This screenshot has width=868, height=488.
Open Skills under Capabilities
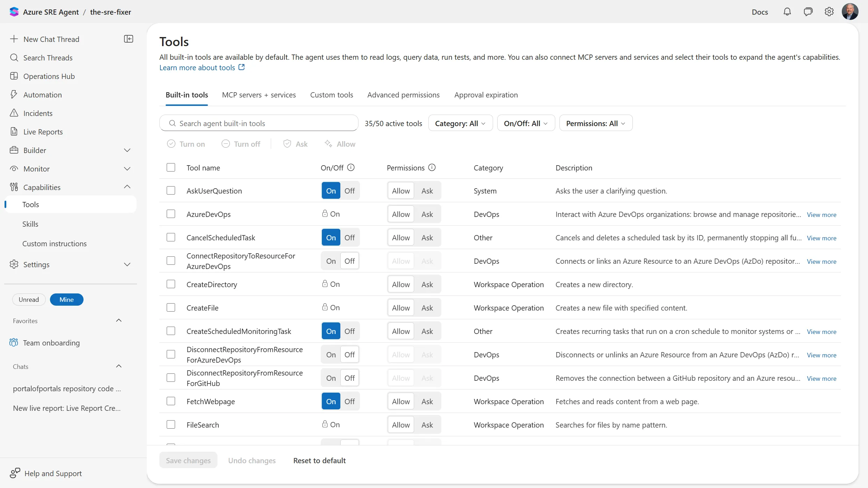[30, 224]
